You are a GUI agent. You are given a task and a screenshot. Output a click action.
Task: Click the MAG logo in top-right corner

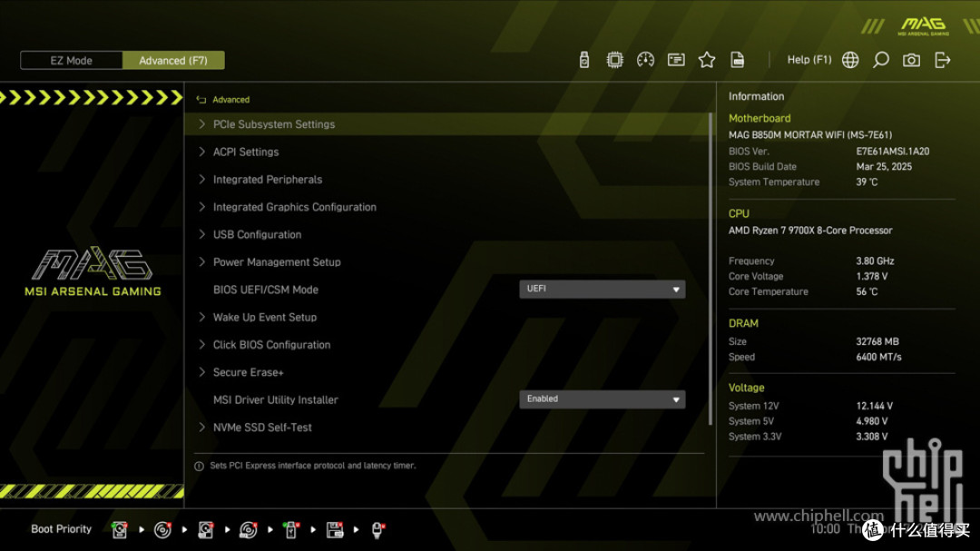click(924, 26)
